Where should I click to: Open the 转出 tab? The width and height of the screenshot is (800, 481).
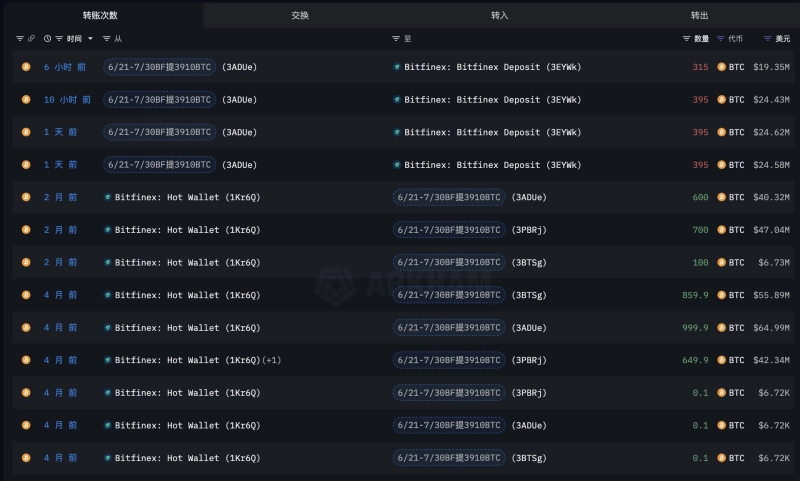point(700,15)
